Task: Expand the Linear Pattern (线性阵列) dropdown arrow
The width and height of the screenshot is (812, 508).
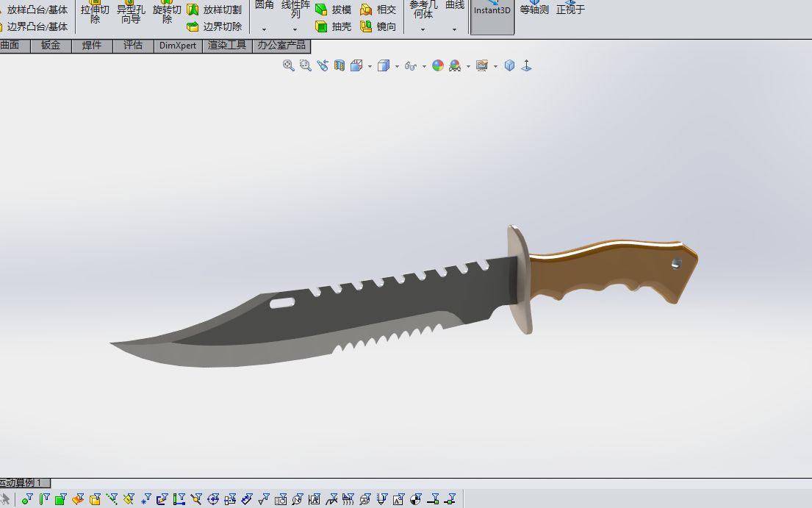Action: (x=295, y=29)
